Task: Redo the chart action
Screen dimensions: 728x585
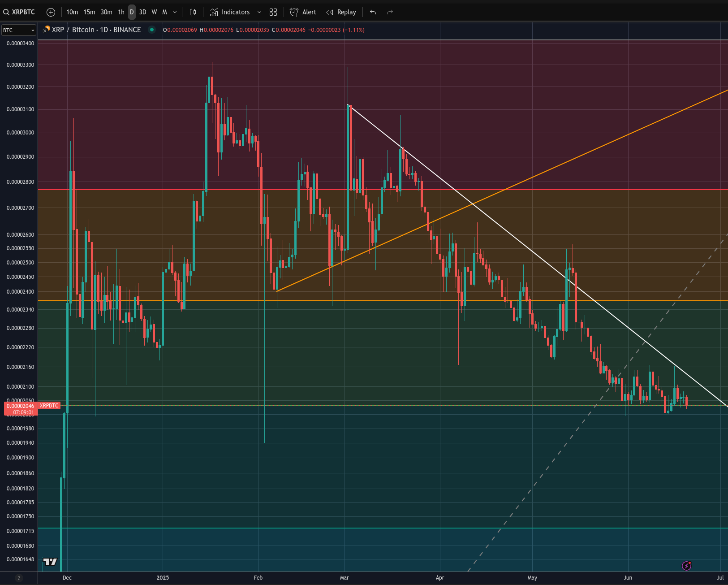Action: 390,12
